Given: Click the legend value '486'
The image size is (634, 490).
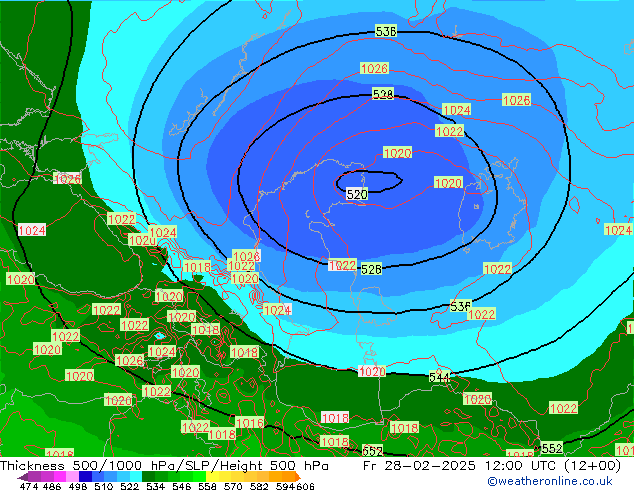Looking at the screenshot, I should click(x=51, y=486).
